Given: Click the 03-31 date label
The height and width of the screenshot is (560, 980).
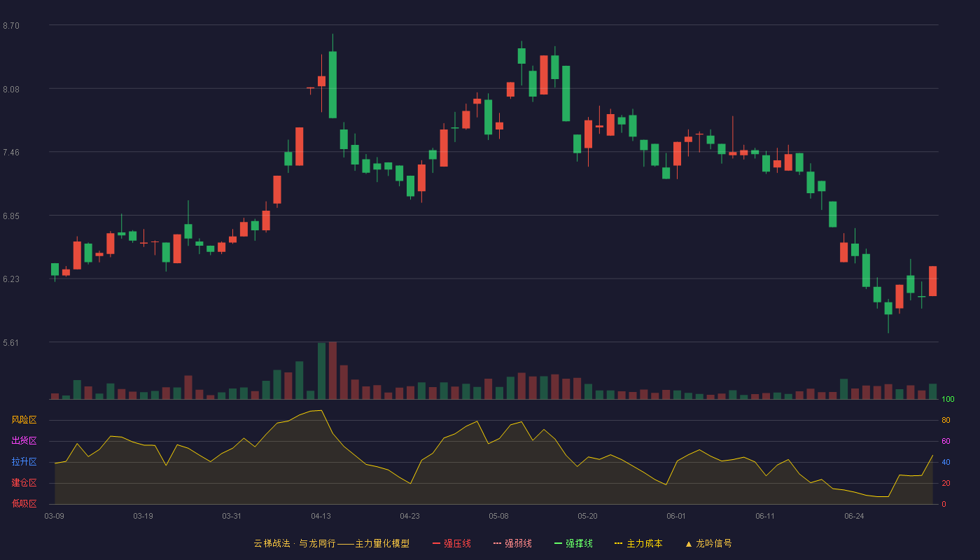Looking at the screenshot, I should pyautogui.click(x=232, y=516).
